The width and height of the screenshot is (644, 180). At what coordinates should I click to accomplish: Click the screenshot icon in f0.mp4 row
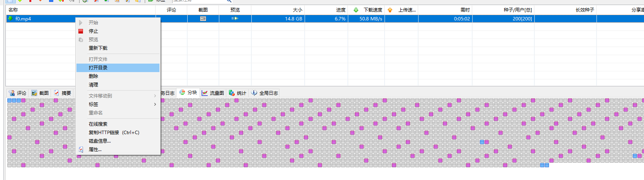203,19
